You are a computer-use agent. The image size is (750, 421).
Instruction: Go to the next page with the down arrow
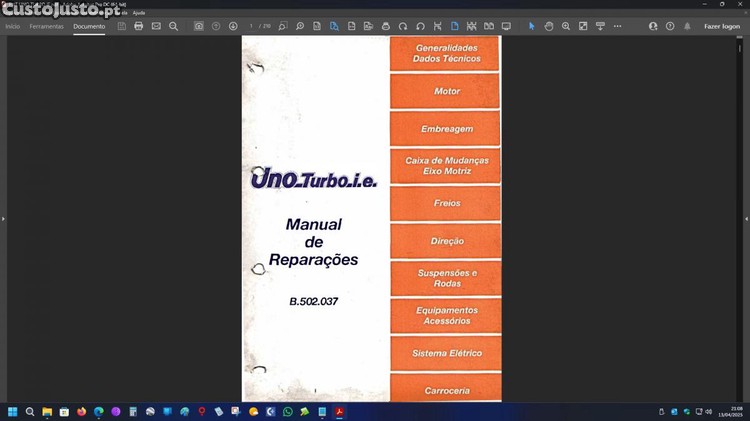[x=233, y=26]
